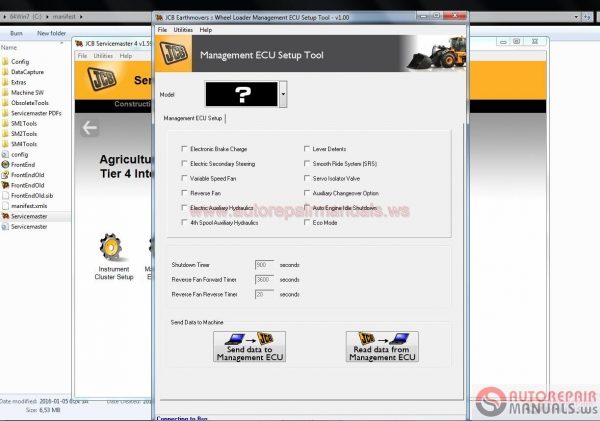600x421 pixels.
Task: Toggle Servo Isolator Valve checkbox
Action: point(307,178)
